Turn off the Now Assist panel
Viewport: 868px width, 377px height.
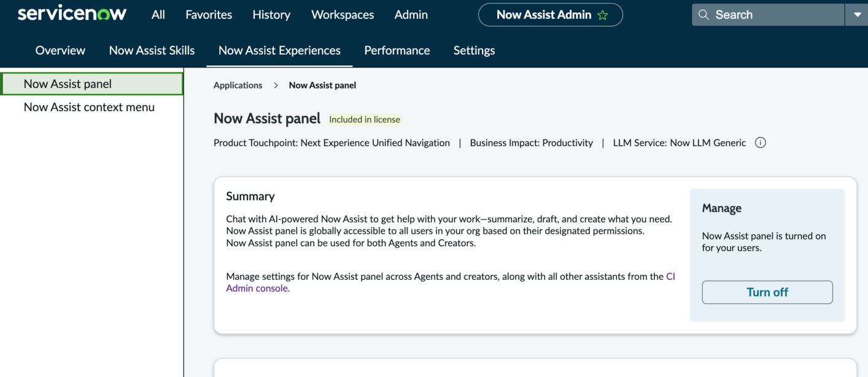pos(767,292)
